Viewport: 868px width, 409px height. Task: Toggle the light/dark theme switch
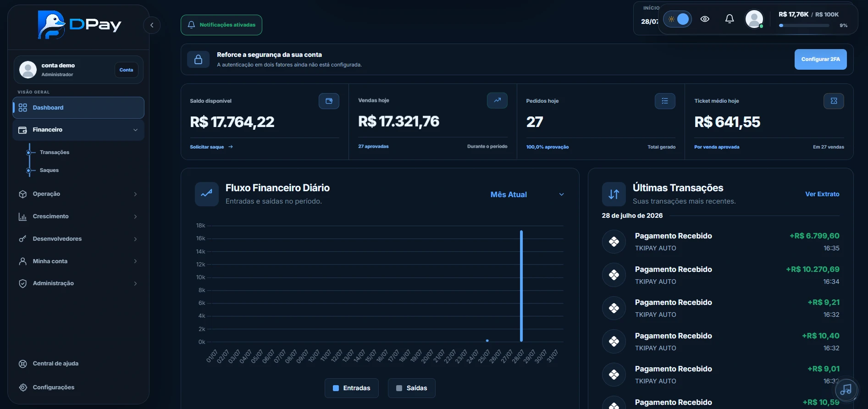[x=677, y=19]
